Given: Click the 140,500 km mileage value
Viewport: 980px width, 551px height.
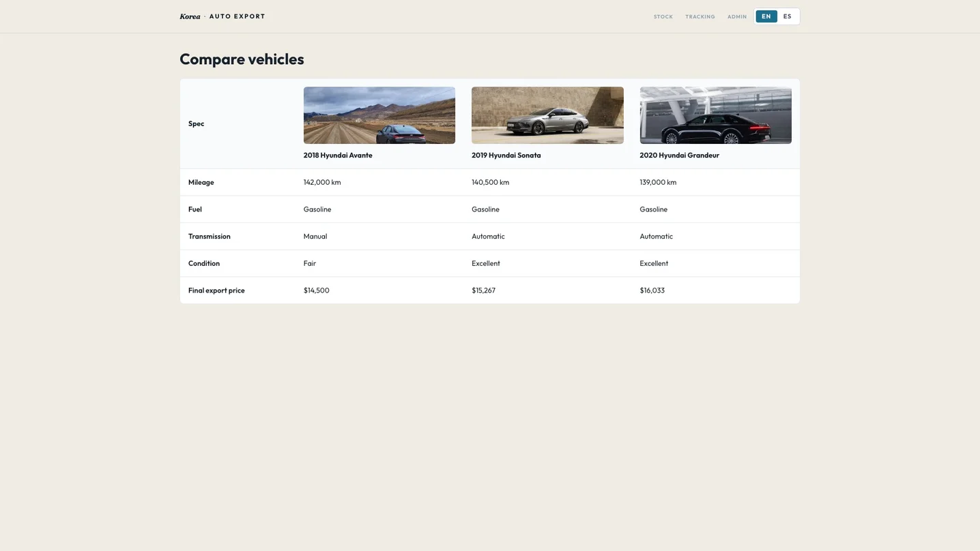Looking at the screenshot, I should coord(491,183).
